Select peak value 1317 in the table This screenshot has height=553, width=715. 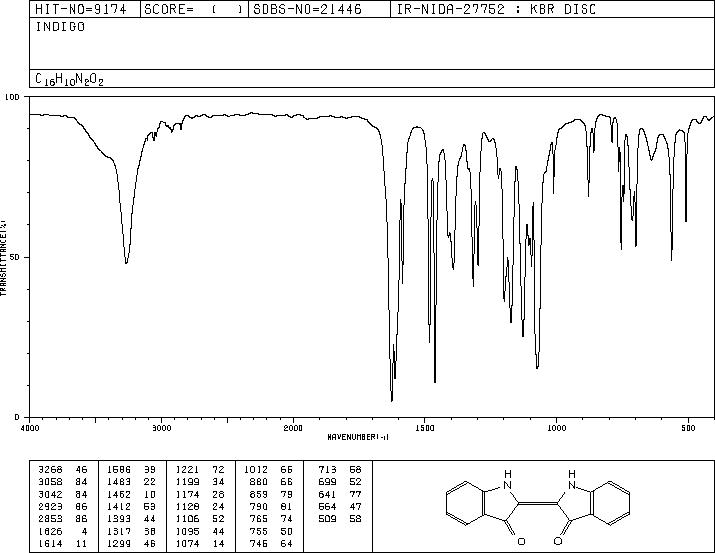(x=119, y=531)
